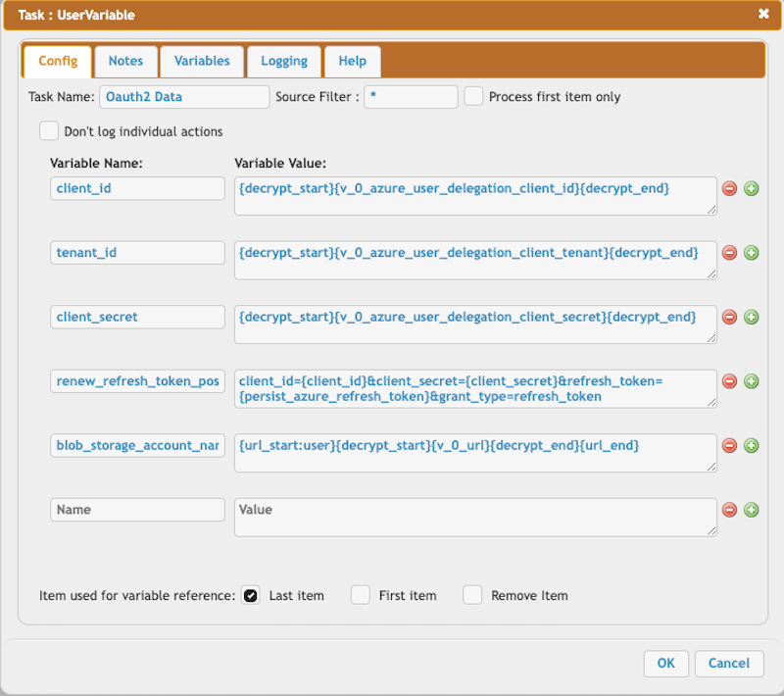This screenshot has width=784, height=696.
Task: Click the empty Value textarea resize handle
Action: [711, 531]
